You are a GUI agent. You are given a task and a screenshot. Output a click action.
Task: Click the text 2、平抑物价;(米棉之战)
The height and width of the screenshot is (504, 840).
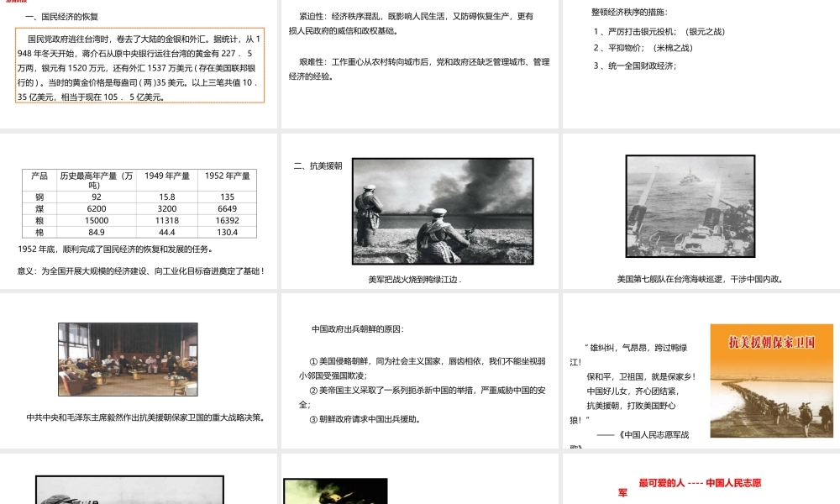(643, 48)
